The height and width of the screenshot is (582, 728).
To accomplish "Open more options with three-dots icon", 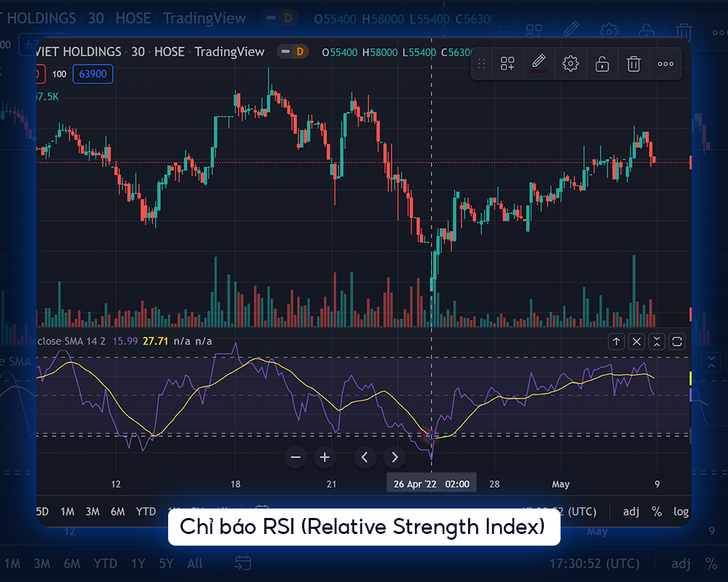I will [665, 63].
